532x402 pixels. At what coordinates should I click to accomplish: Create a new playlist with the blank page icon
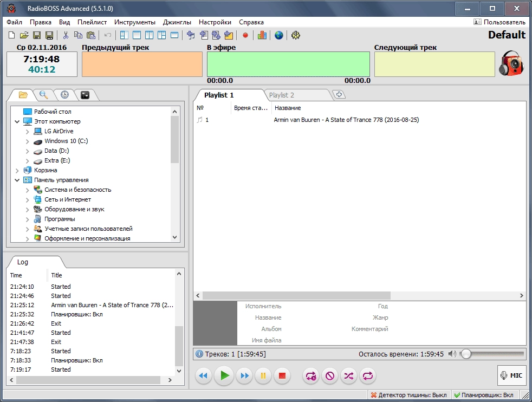11,35
